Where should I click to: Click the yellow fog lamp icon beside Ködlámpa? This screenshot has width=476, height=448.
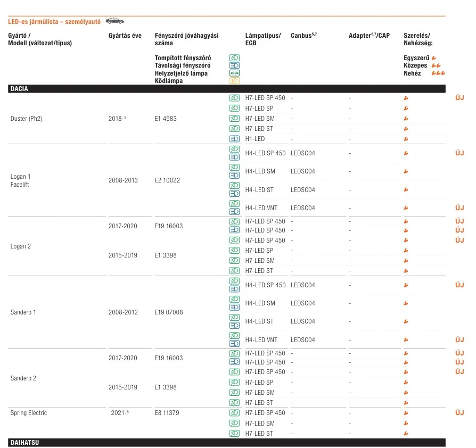pyautogui.click(x=234, y=81)
